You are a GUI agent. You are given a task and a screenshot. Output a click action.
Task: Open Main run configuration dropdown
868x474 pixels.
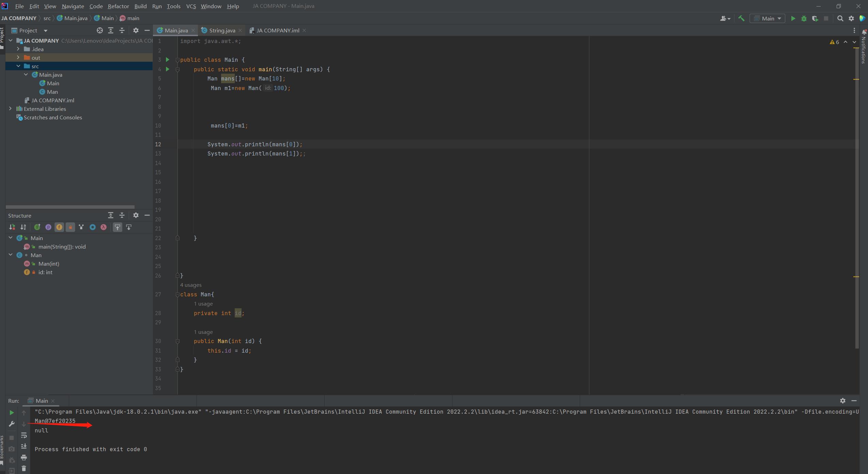[767, 18]
